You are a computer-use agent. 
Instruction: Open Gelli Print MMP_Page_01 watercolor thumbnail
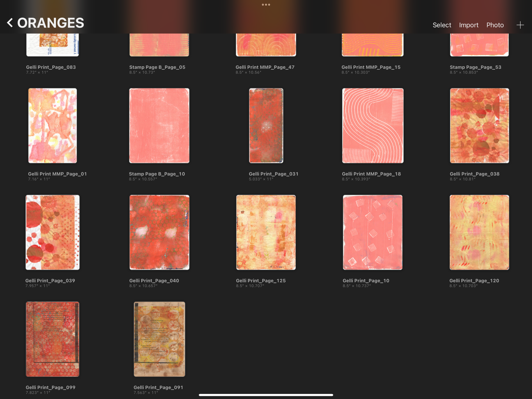[52, 126]
